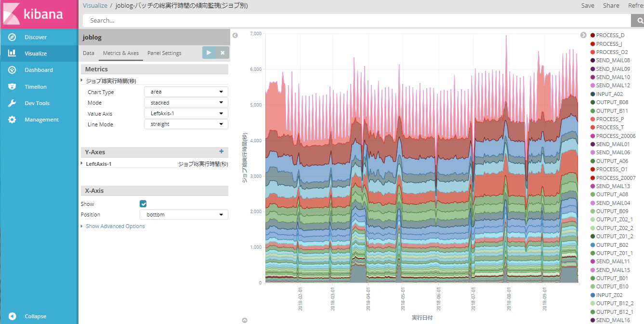Open the Value Axis dropdown
This screenshot has width=644, height=324.
point(186,113)
